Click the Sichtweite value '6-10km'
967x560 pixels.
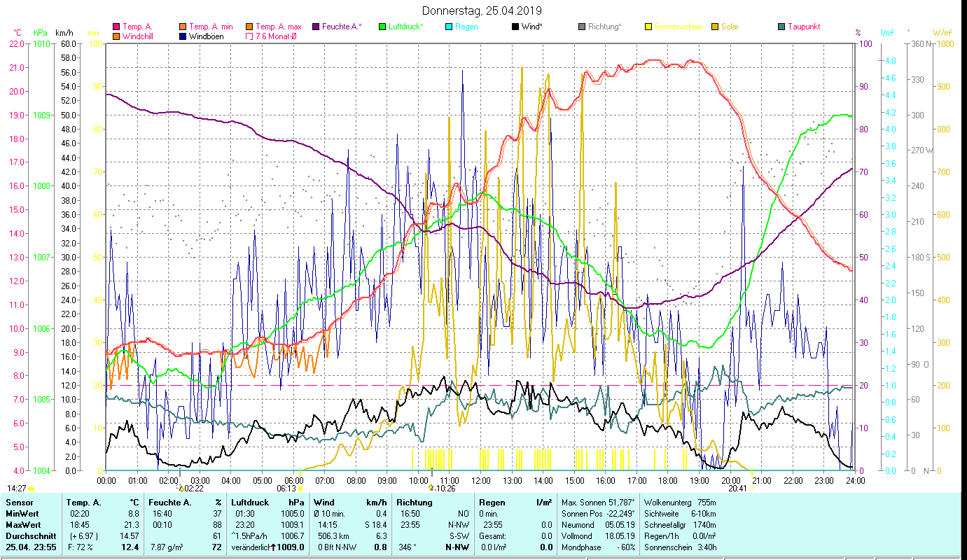pos(704,514)
